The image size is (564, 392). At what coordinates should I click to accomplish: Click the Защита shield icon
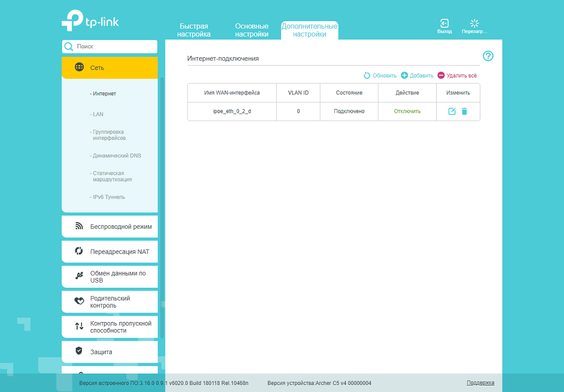click(x=79, y=351)
